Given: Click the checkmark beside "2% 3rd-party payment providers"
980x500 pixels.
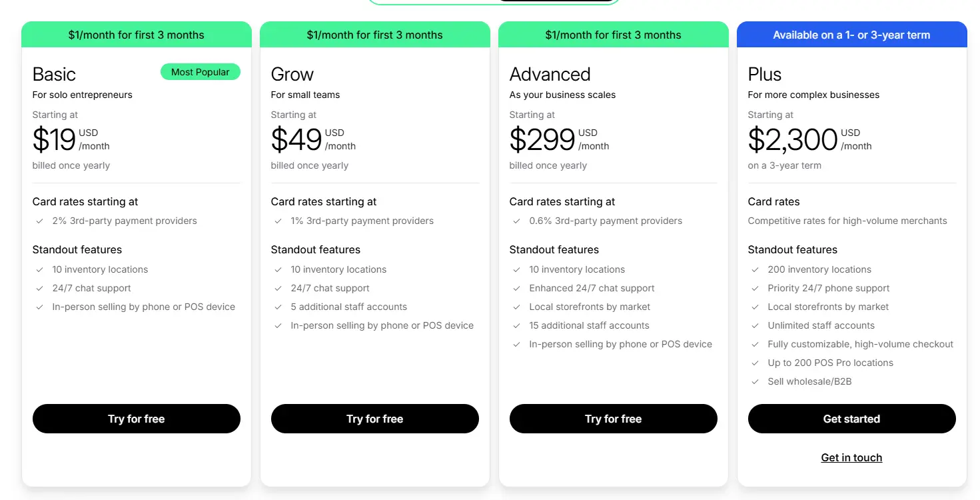Looking at the screenshot, I should click(x=41, y=221).
